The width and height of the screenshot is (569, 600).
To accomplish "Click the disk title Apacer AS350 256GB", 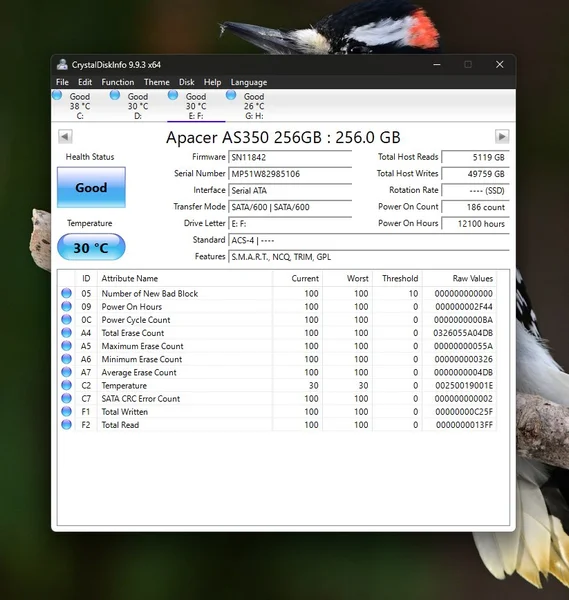I will tap(283, 137).
